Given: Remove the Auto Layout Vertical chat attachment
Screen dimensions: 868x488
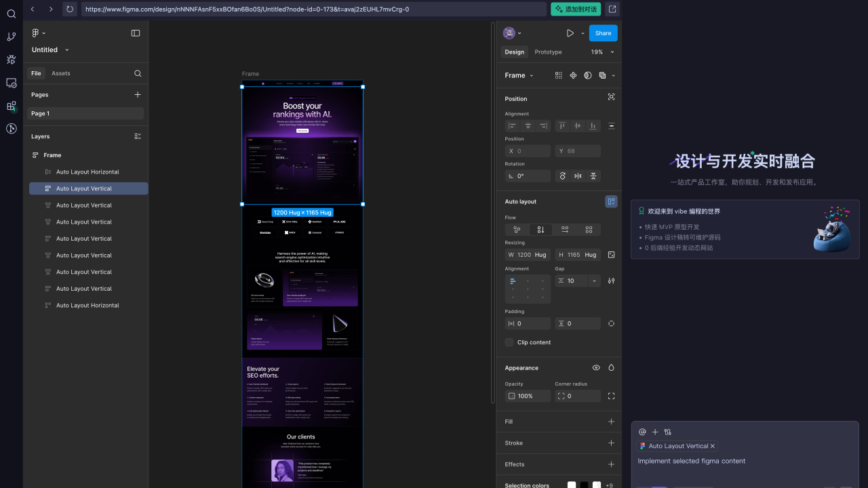Looking at the screenshot, I should coord(713,446).
